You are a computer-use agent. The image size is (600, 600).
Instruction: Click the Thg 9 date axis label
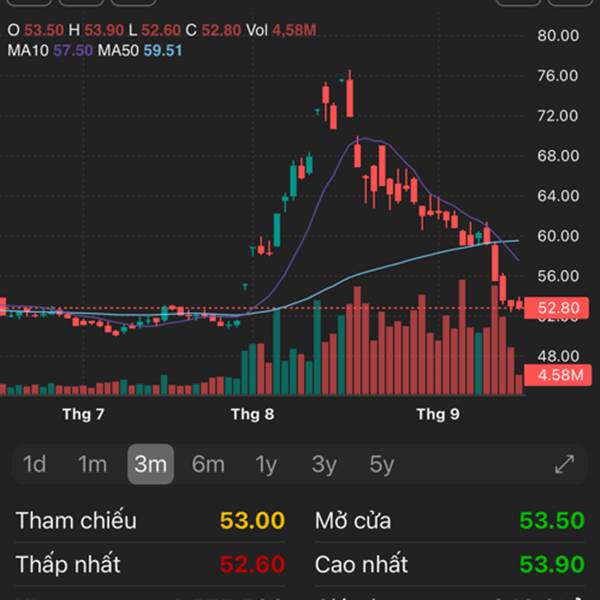(x=438, y=414)
